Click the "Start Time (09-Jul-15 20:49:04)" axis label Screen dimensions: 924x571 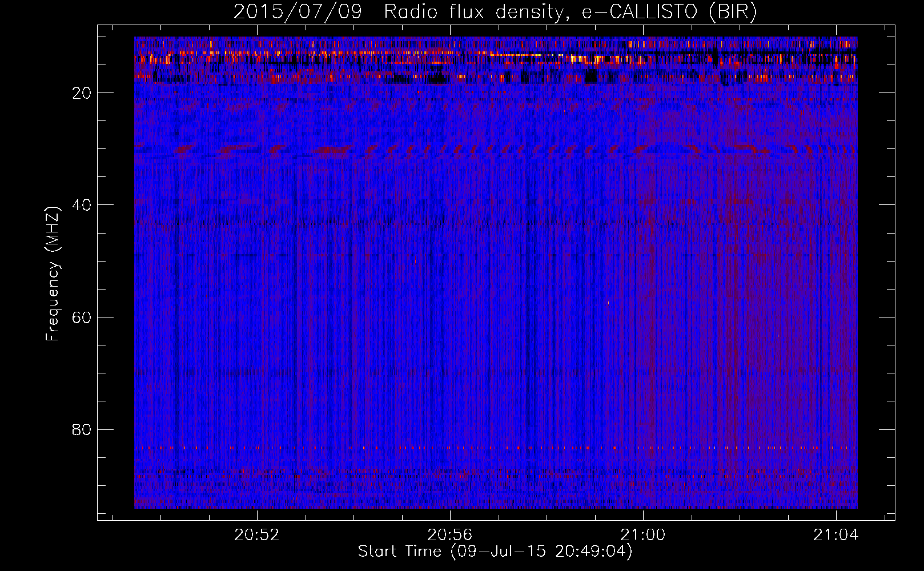(495, 552)
